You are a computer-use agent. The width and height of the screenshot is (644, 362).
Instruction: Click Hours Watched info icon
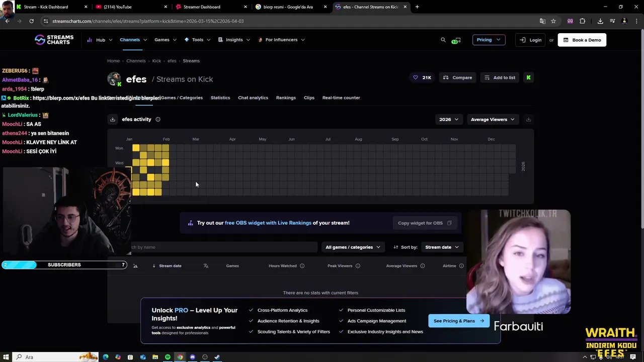pos(302,265)
